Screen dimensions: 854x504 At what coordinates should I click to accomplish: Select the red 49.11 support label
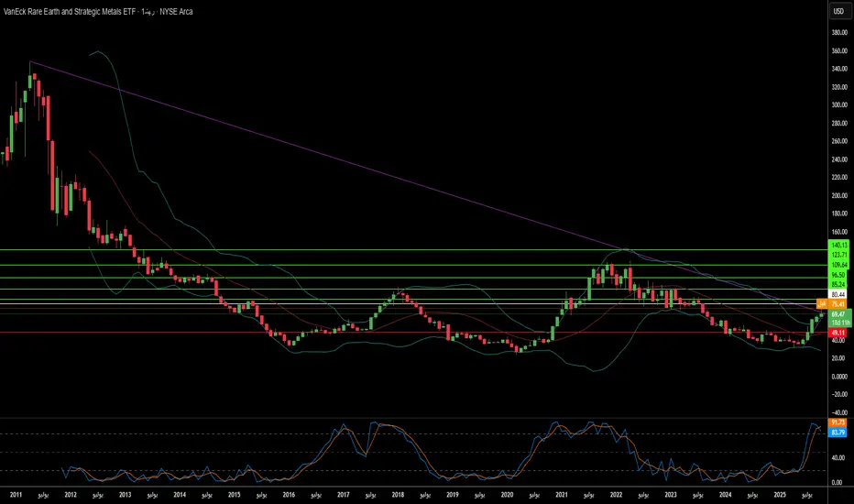point(837,333)
